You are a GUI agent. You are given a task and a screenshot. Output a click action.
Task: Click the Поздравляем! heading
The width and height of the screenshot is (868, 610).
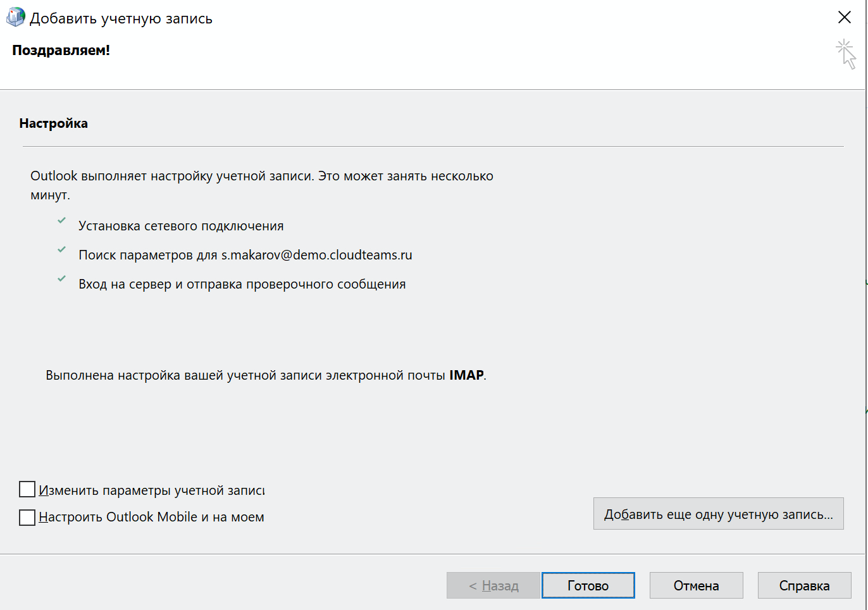pyautogui.click(x=61, y=51)
